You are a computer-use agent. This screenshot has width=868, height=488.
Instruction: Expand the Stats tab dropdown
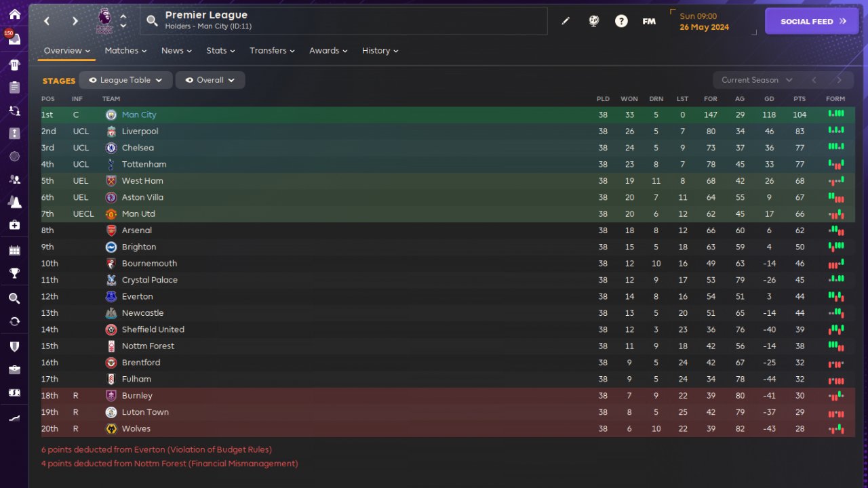(x=220, y=51)
